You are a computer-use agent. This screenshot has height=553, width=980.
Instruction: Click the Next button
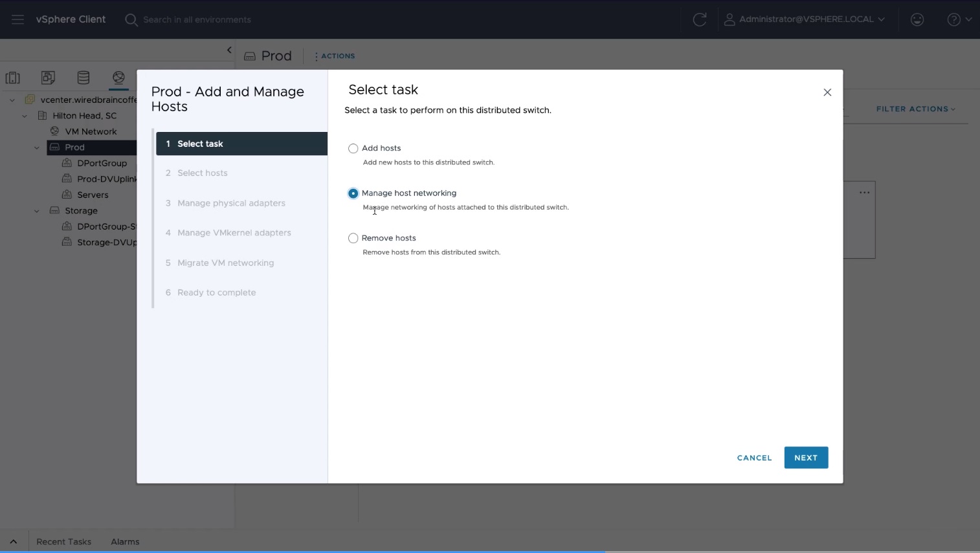pyautogui.click(x=805, y=458)
